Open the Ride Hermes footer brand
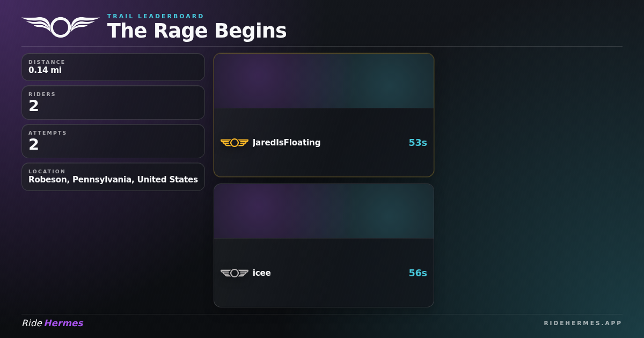The height and width of the screenshot is (338, 644). [53, 323]
